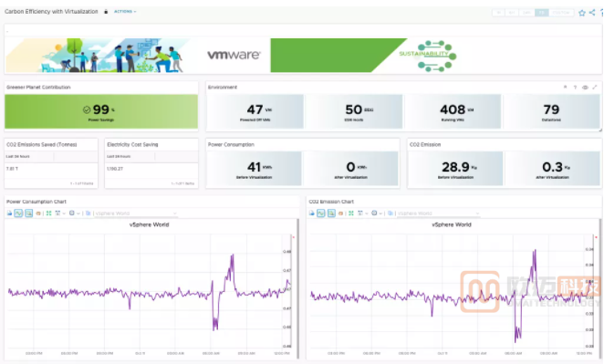Click green fit-all icon in CO2 Emission Chart toolbar
Image resolution: width=604 pixels, height=364 pixels.
(x=351, y=213)
